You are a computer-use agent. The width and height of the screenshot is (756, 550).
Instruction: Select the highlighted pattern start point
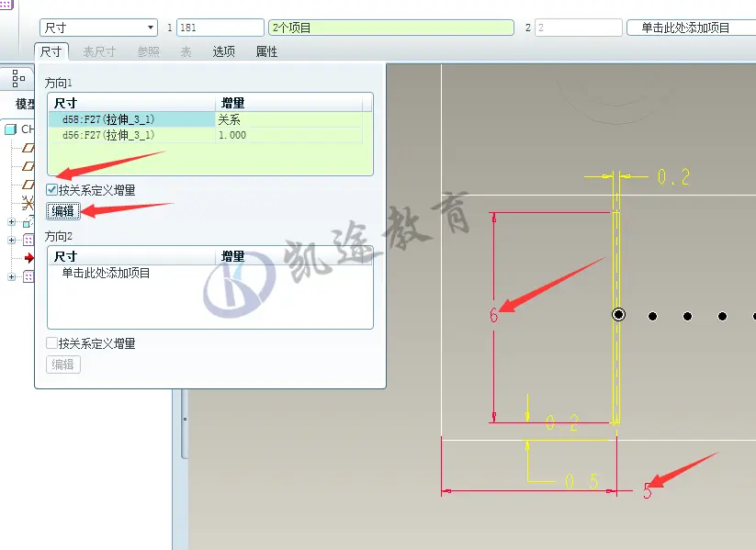tap(618, 315)
